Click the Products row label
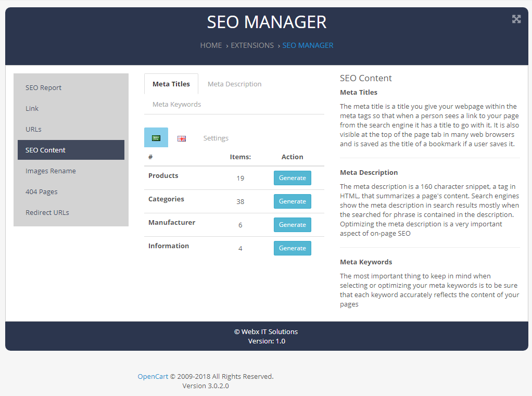The image size is (532, 396). (x=163, y=175)
